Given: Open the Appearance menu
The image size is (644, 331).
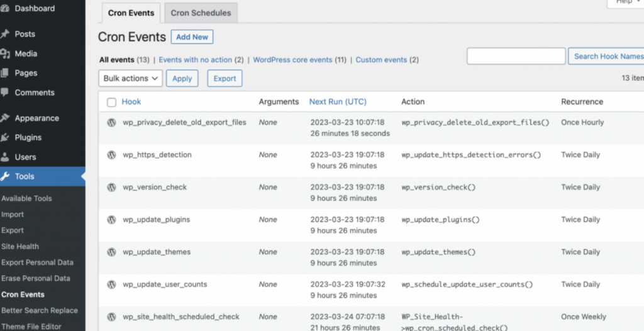Looking at the screenshot, I should (x=37, y=118).
